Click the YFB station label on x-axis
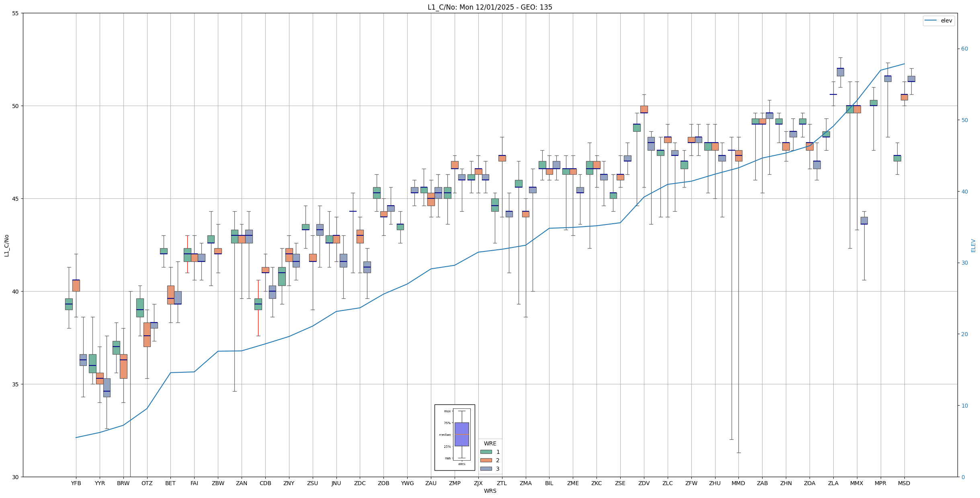Viewport: 980px width, 498px height. [76, 483]
